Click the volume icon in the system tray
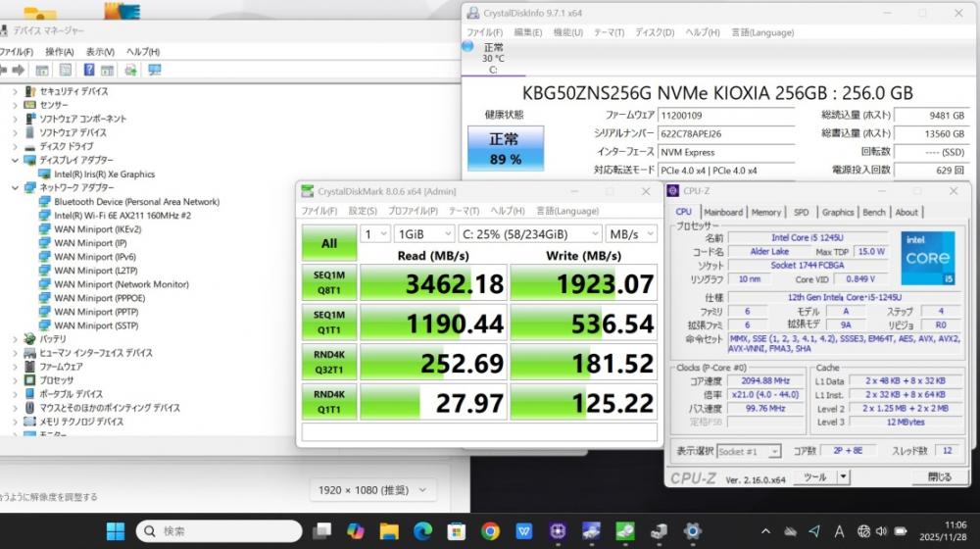980x549 pixels. pos(881,531)
